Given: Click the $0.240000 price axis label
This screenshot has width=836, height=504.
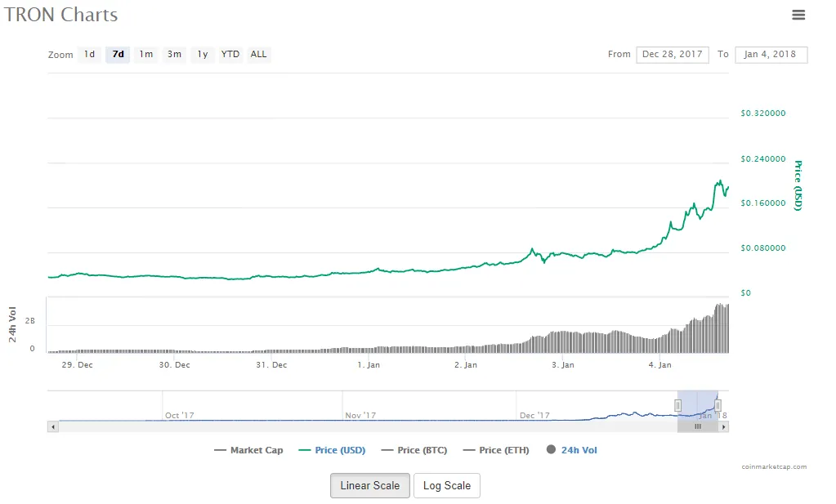Looking at the screenshot, I should (x=763, y=158).
